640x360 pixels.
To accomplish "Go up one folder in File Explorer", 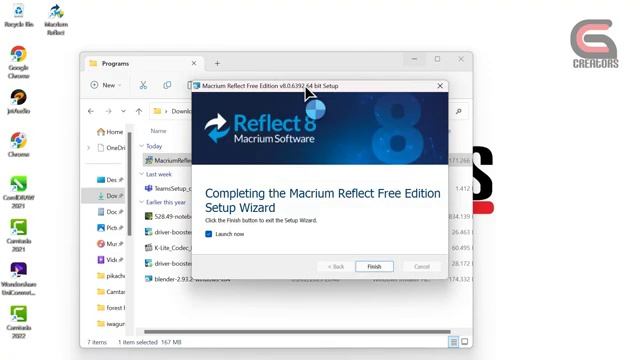I will point(139,111).
